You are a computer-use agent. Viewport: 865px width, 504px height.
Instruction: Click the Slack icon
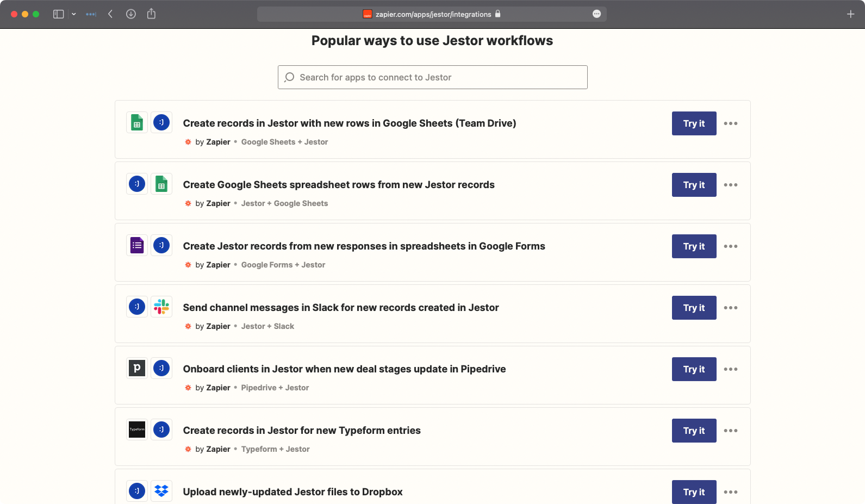(x=161, y=307)
